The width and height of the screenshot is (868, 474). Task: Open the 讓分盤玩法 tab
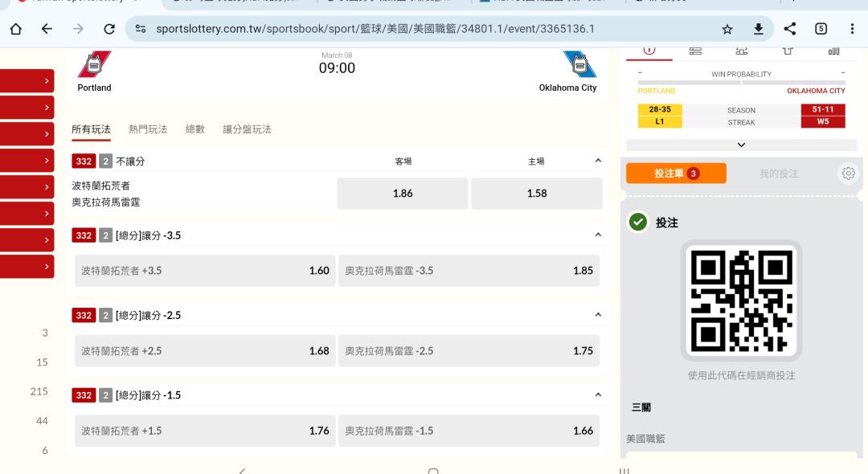point(247,129)
